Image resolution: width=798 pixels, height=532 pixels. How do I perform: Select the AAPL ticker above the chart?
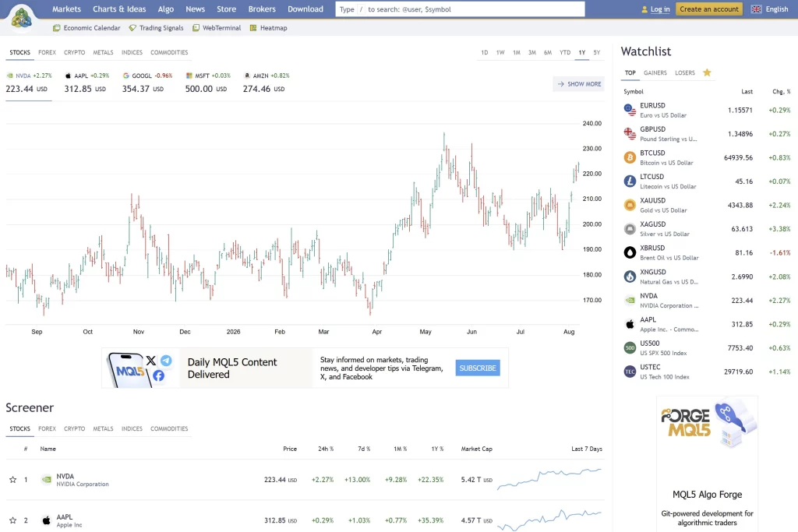point(87,83)
